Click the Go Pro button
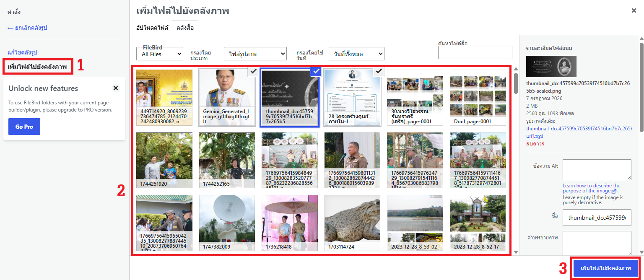This screenshot has width=644, height=280. coord(24,127)
